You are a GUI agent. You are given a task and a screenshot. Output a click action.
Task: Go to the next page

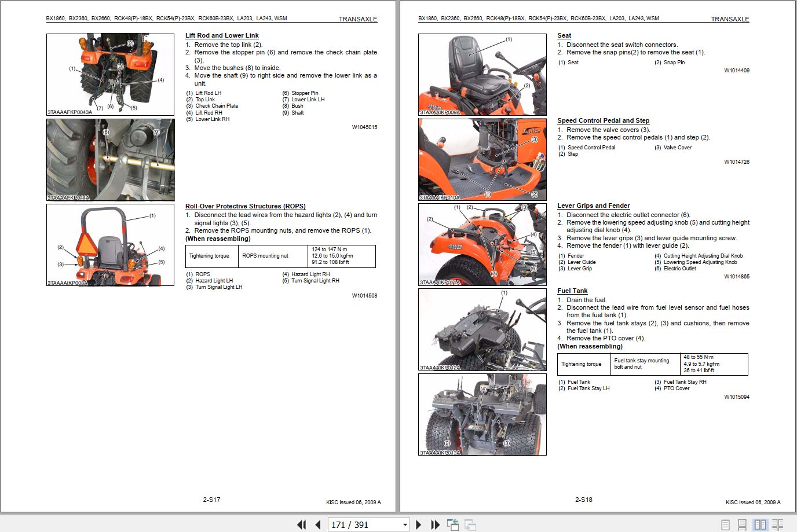[419, 524]
